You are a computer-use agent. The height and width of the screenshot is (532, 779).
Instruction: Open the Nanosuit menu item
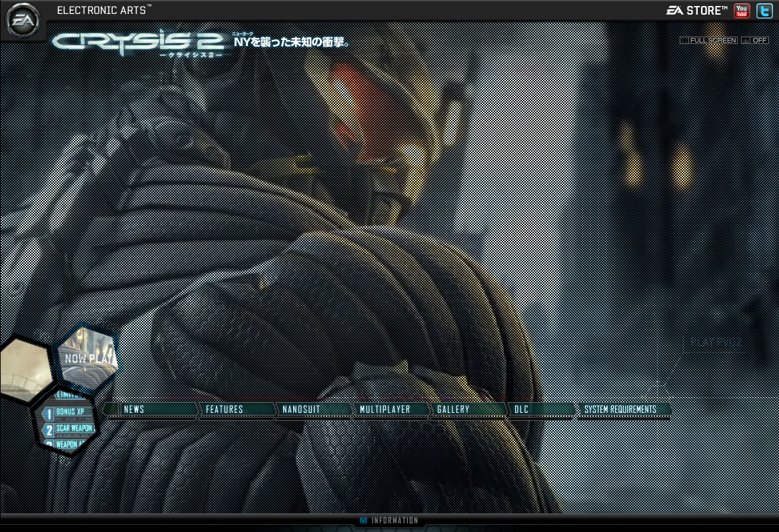pos(314,409)
